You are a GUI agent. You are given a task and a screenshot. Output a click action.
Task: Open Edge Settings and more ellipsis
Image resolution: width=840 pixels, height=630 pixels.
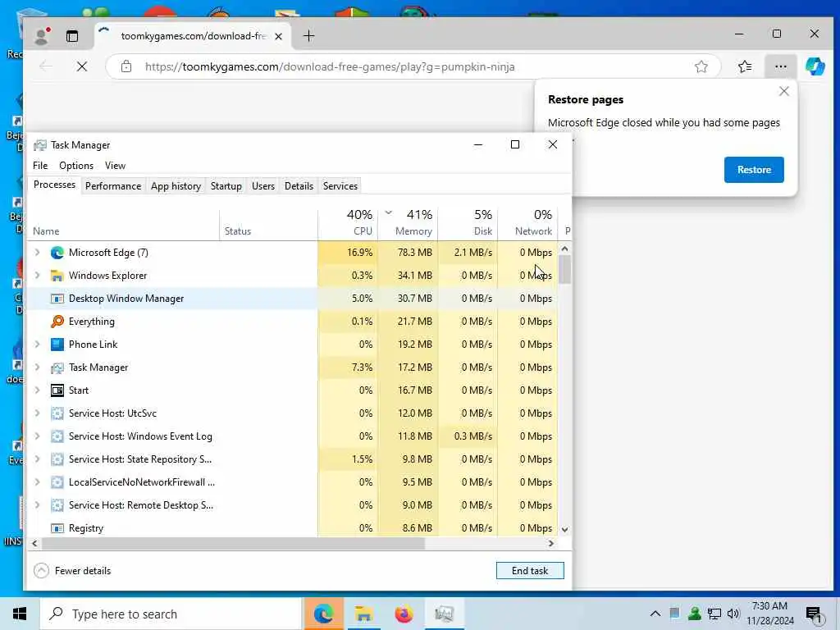coord(781,66)
